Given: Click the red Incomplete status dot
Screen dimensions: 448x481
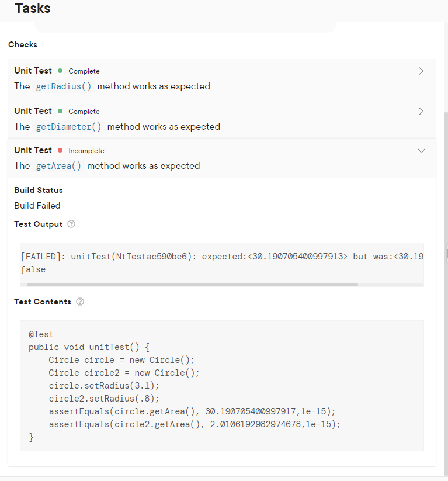Looking at the screenshot, I should pos(60,150).
